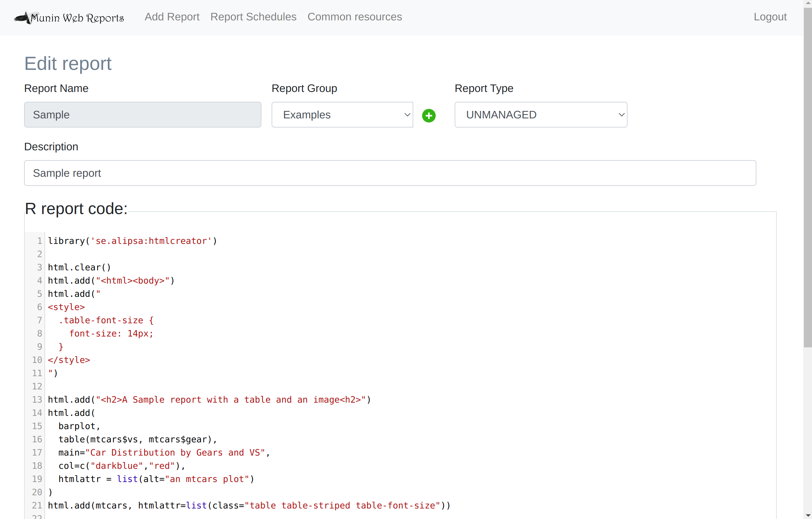Click the html.add(mtcars, htmlattr=...) line

pos(249,505)
